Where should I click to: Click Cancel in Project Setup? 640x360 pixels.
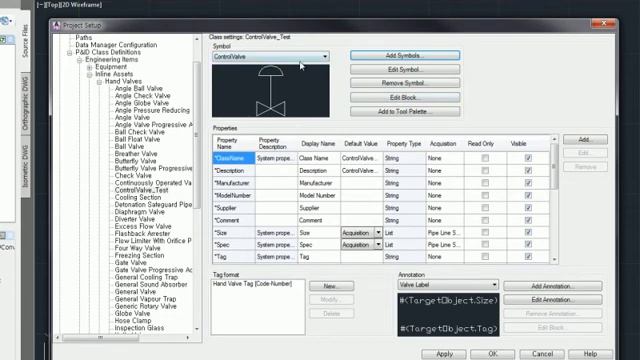pyautogui.click(x=542, y=354)
